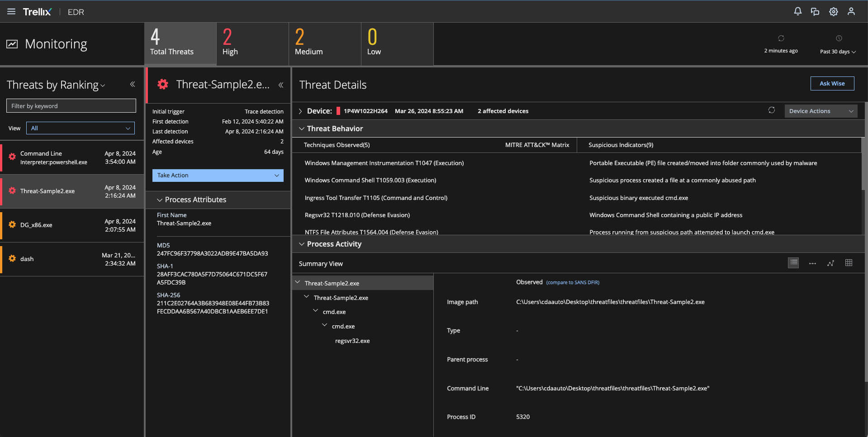Open the Device Actions dropdown
This screenshot has height=437, width=868.
821,111
